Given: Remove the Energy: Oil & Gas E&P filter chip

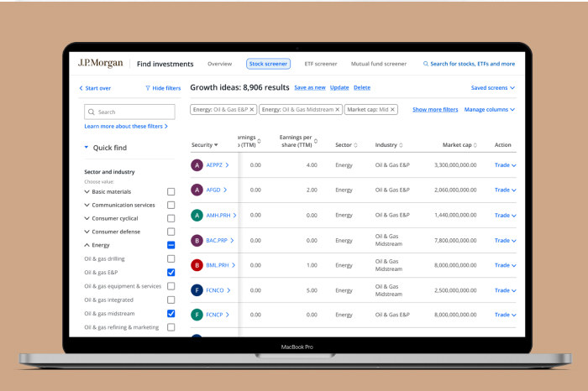Looking at the screenshot, I should click(252, 109).
